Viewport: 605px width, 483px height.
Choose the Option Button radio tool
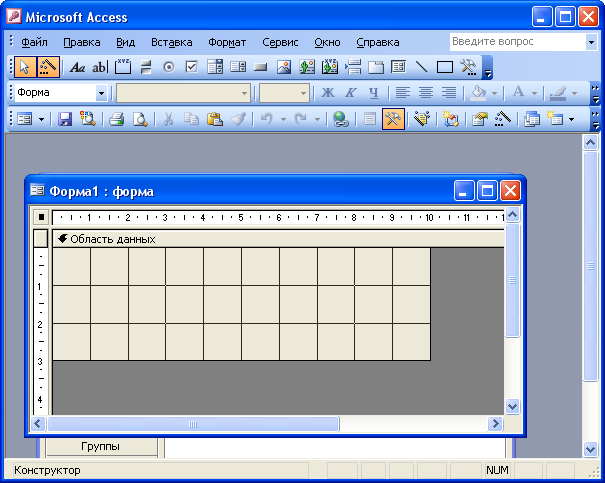click(169, 68)
